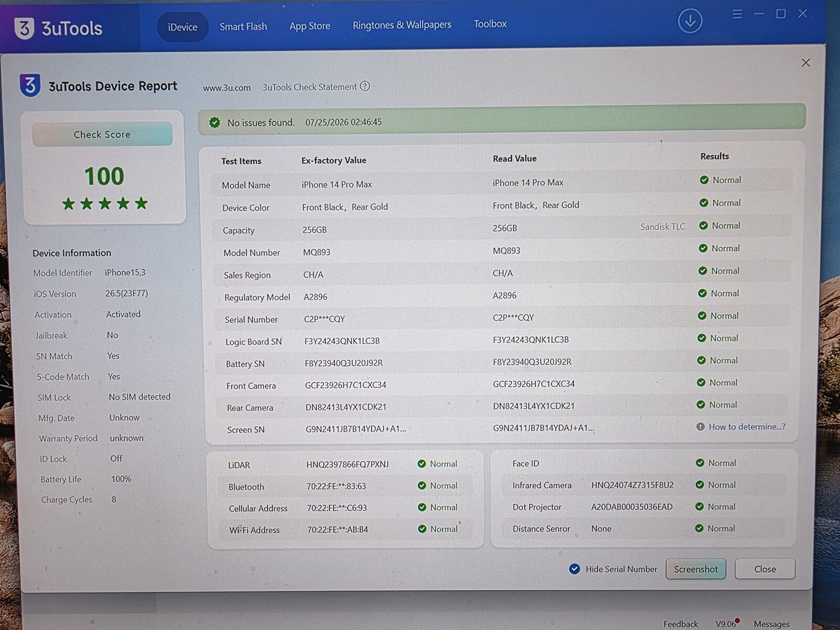
Task: Select Battery SN ex-factory value F8Y23940Q3U20J92R
Action: 344,363
